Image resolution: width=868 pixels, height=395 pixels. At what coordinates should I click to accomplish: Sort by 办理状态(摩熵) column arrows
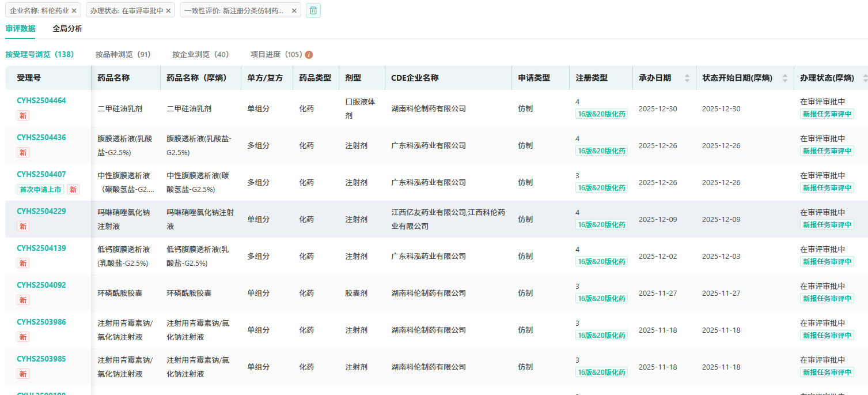click(865, 78)
